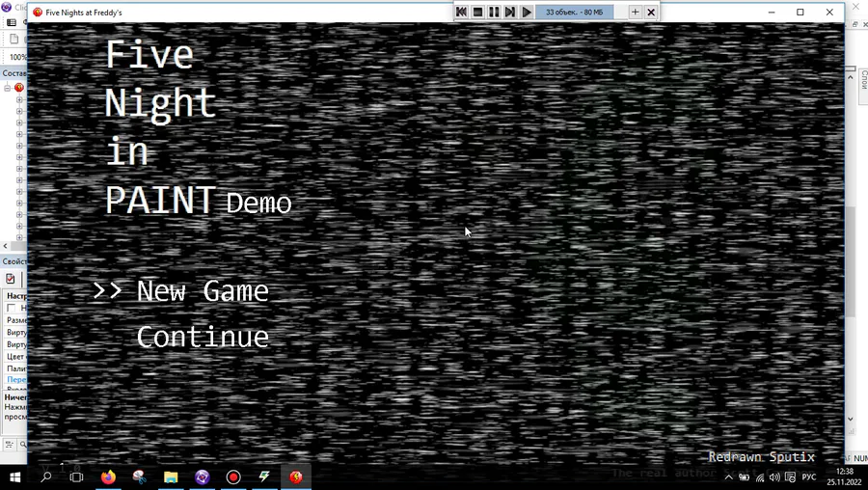
Task: Click the plus button in the run toolbar
Action: pyautogui.click(x=635, y=13)
